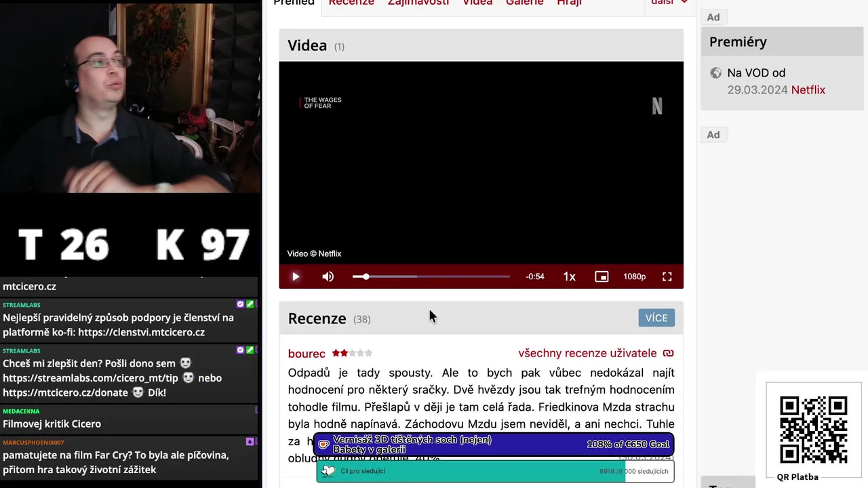Click the VÍCE reviews button
This screenshot has height=488, width=868.
[x=656, y=318]
